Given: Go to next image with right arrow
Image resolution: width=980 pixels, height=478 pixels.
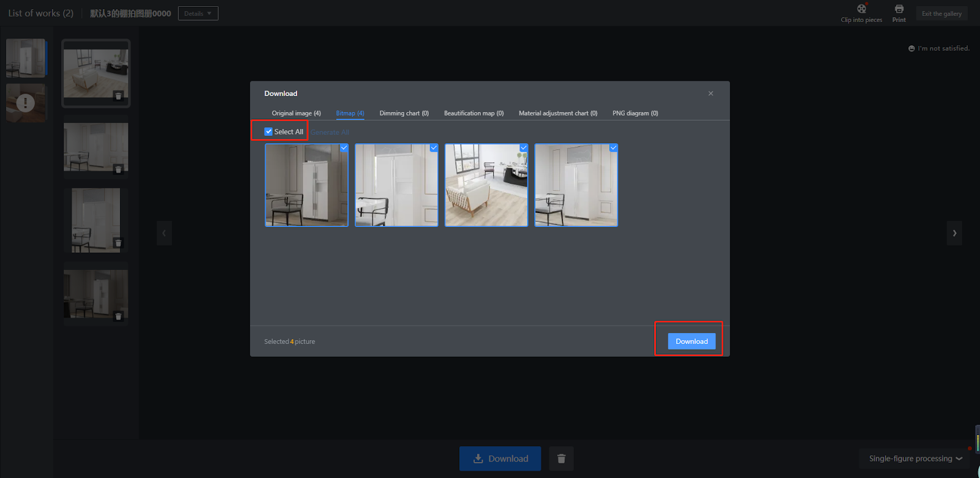Looking at the screenshot, I should tap(954, 233).
